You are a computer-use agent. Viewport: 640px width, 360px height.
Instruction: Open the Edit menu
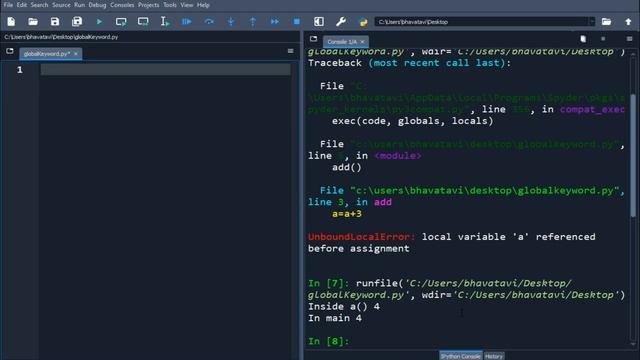[x=22, y=5]
